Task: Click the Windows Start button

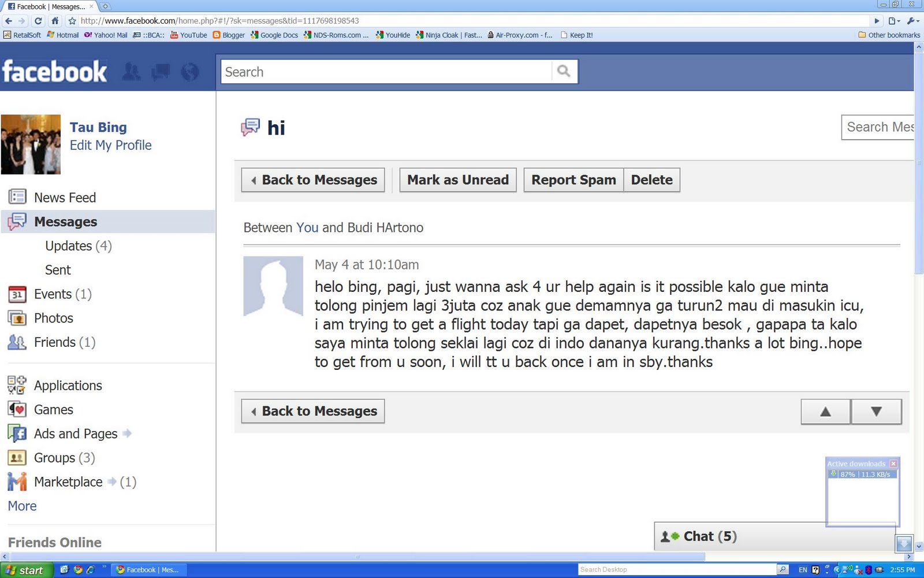Action: pyautogui.click(x=27, y=570)
